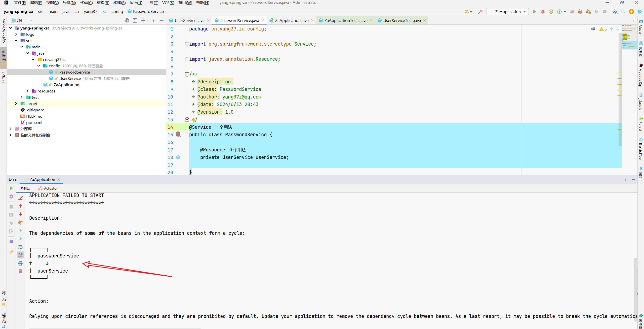The height and width of the screenshot is (329, 644).
Task: Expand the test folder
Action: pos(22,97)
